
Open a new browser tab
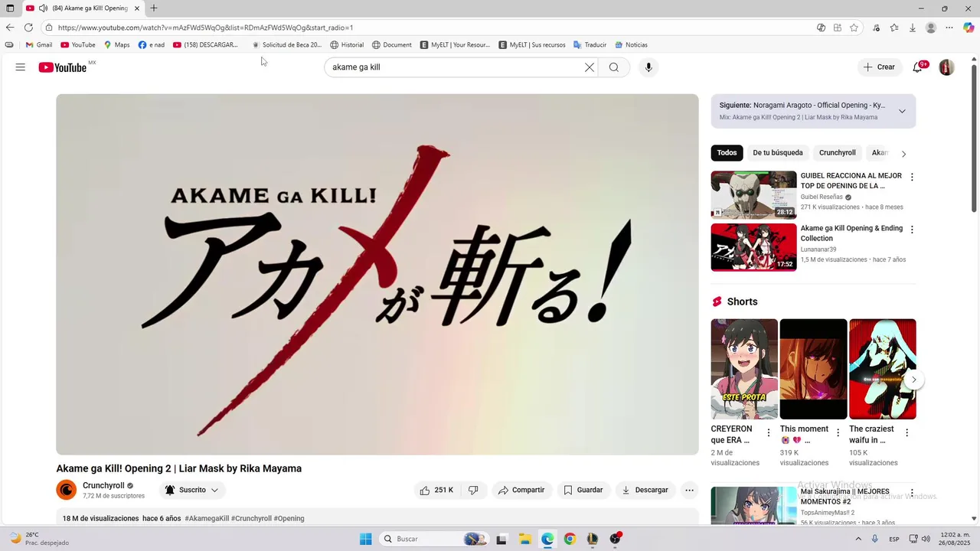(154, 8)
